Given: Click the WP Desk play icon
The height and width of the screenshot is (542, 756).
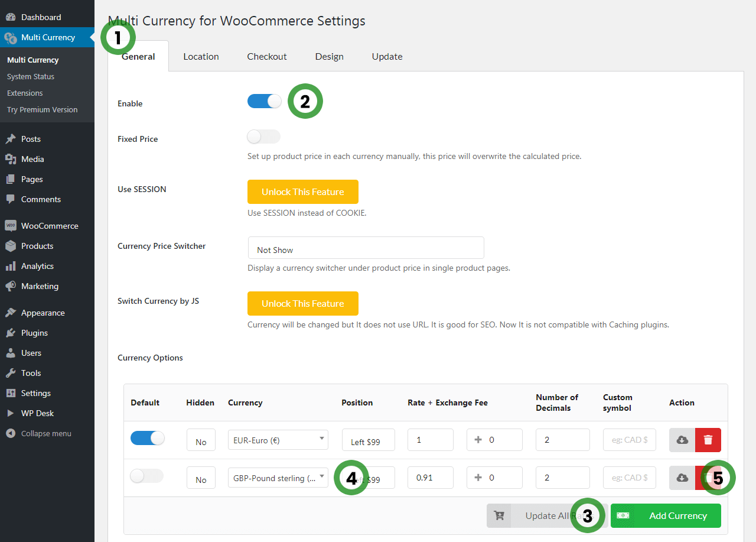Looking at the screenshot, I should coord(11,413).
